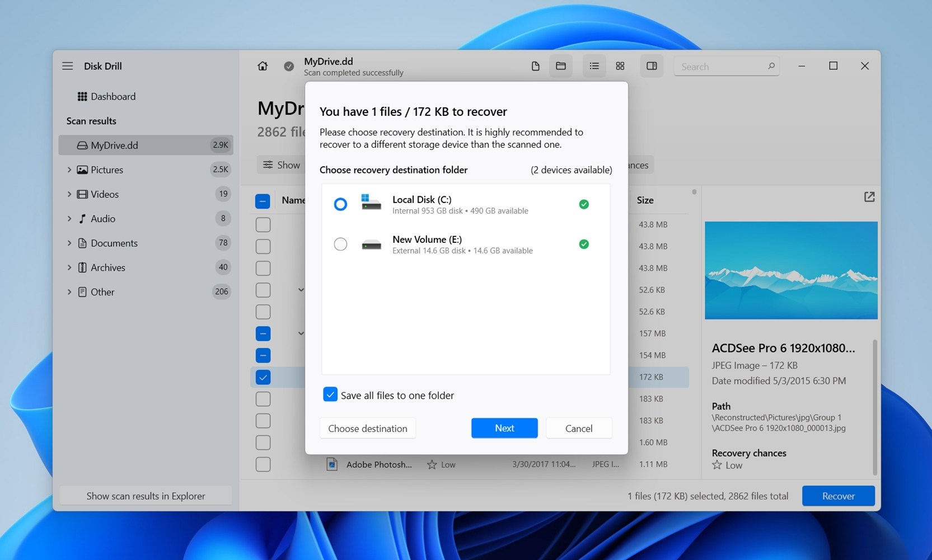
Task: Open the Dashboard menu item
Action: 113,96
